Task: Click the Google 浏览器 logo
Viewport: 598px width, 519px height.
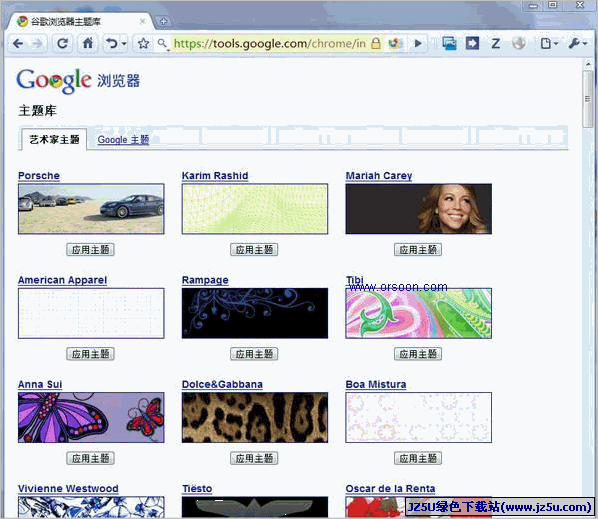Action: [78, 80]
